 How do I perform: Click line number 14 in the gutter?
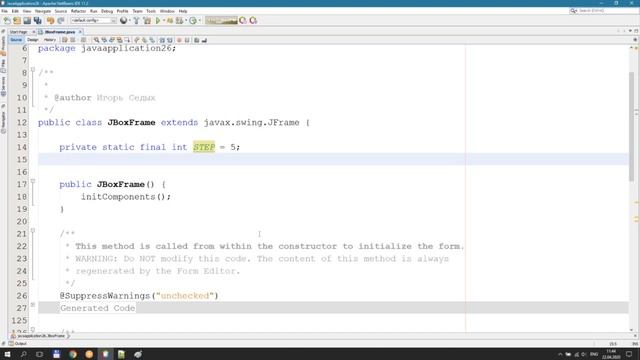point(22,147)
